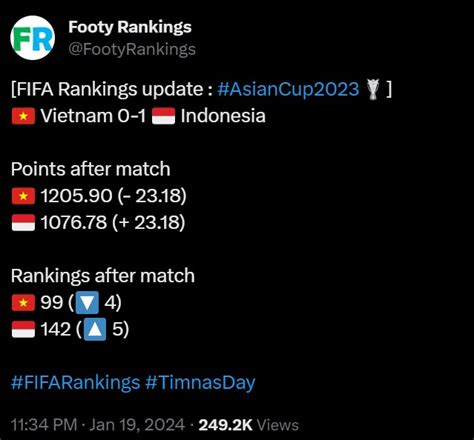
Task: Open the #AsianCup2023 hashtag
Action: pos(288,89)
